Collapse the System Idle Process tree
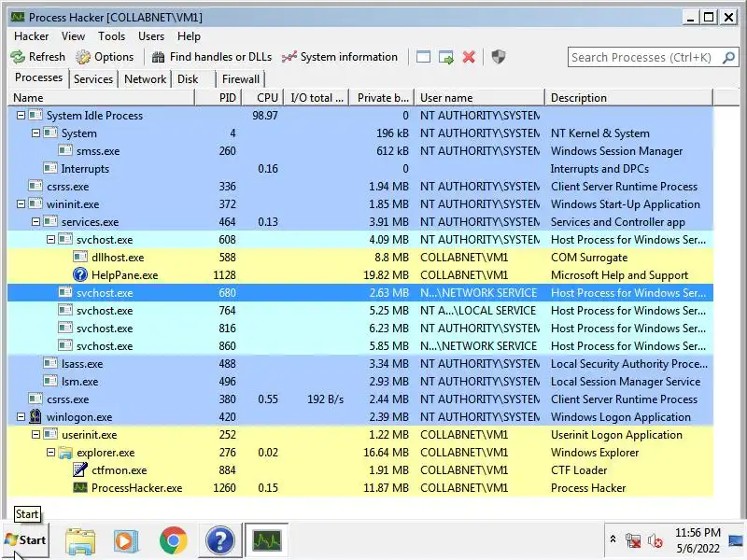 (21, 115)
